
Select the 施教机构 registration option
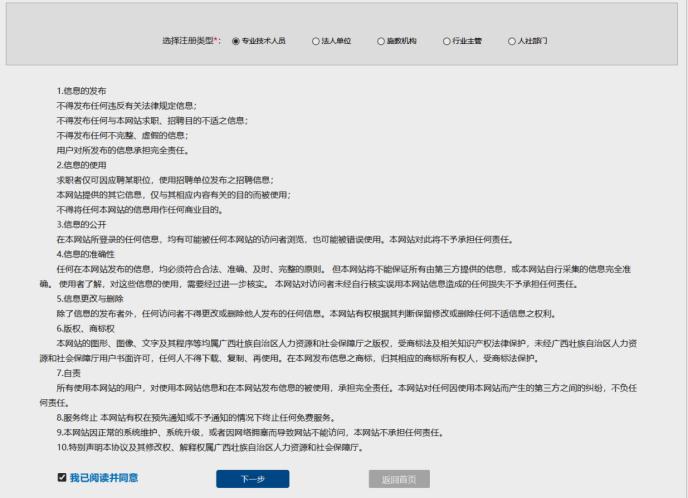tap(380, 41)
